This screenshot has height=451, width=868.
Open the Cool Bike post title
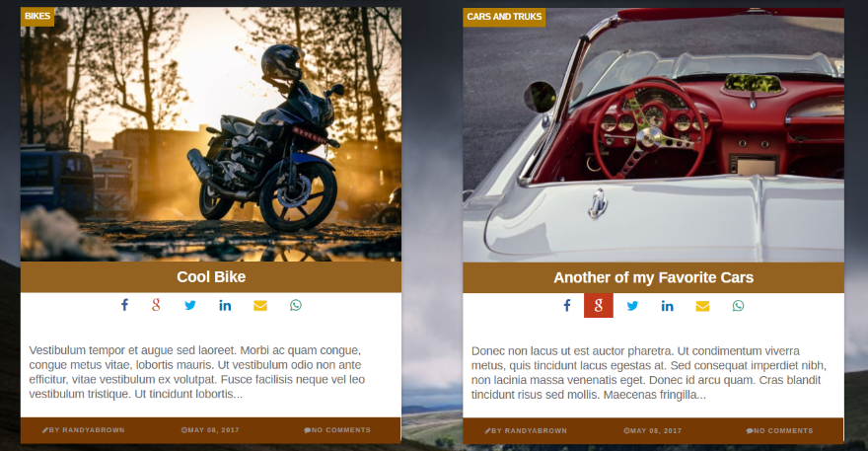[x=211, y=277]
